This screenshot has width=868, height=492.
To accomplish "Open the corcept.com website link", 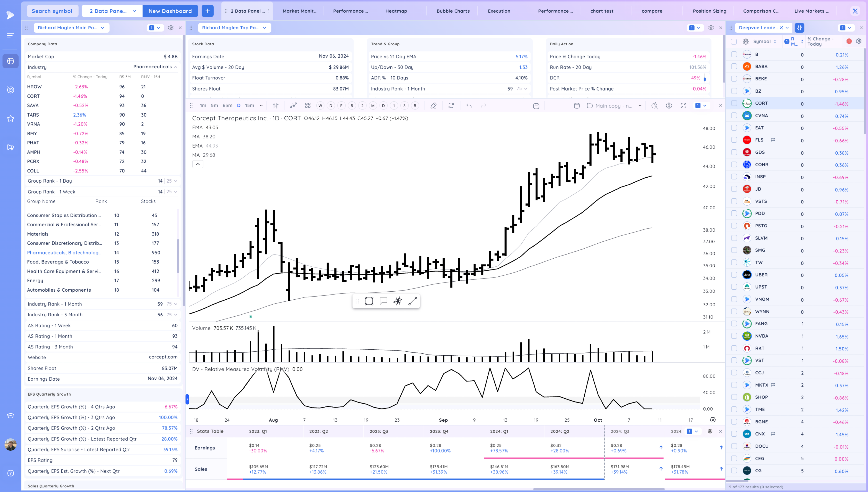I will pyautogui.click(x=163, y=357).
